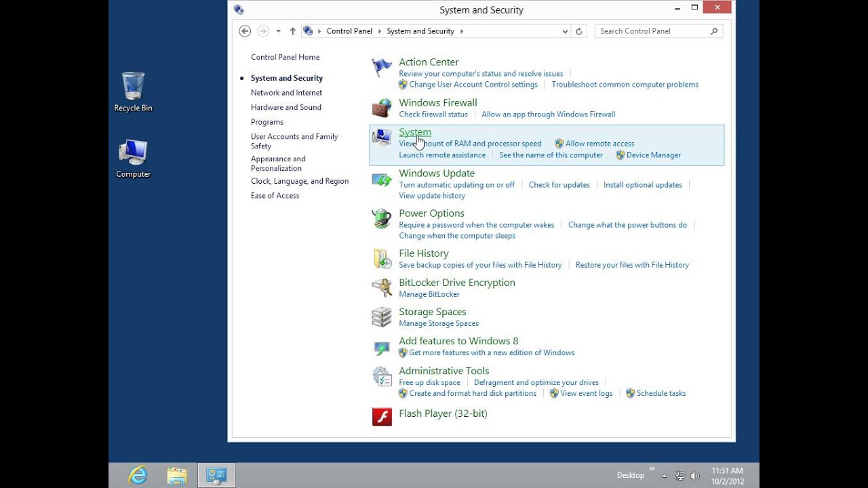
Task: Expand the recent locations dropdown arrow
Action: 278,31
